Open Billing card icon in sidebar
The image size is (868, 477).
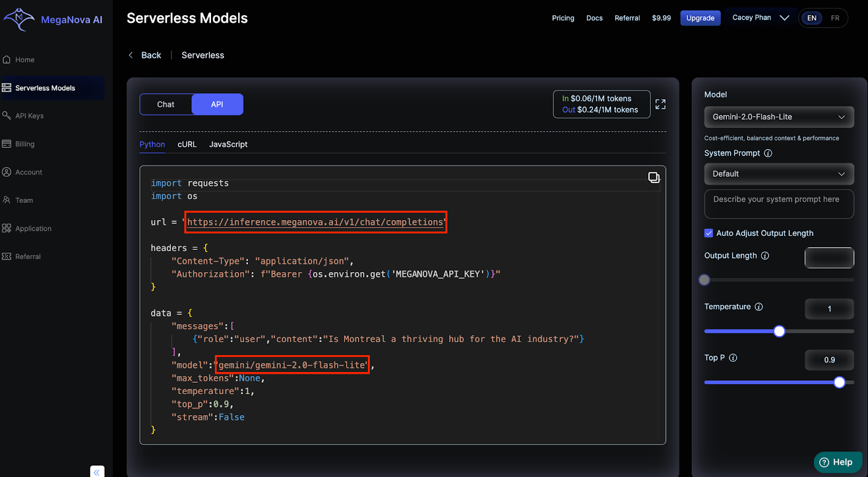[x=7, y=144]
